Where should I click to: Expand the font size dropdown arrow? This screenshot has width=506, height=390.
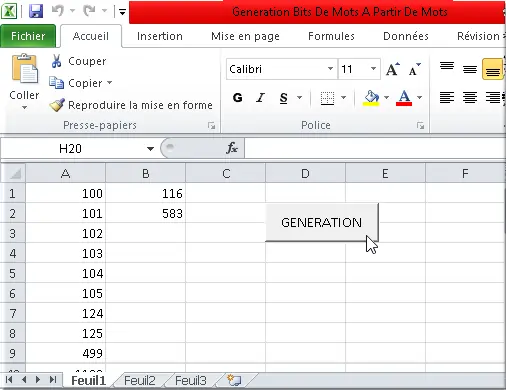374,69
